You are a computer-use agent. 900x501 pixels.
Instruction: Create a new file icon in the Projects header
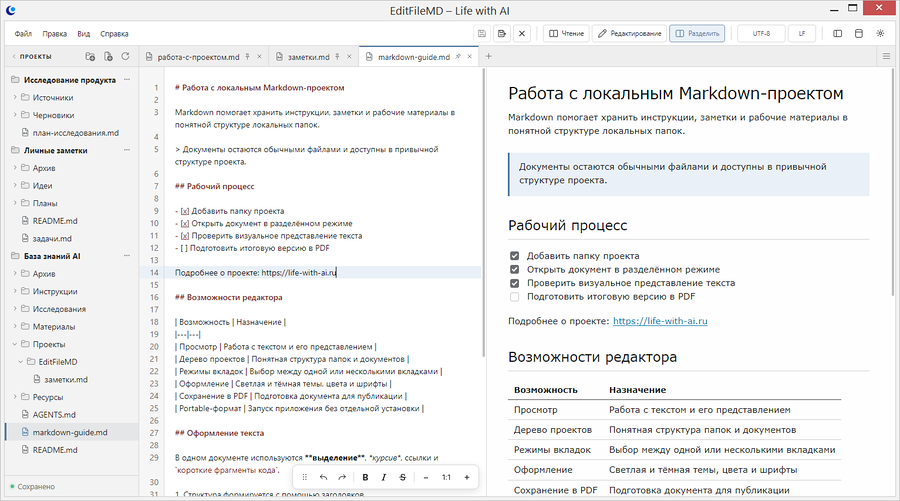tap(108, 56)
